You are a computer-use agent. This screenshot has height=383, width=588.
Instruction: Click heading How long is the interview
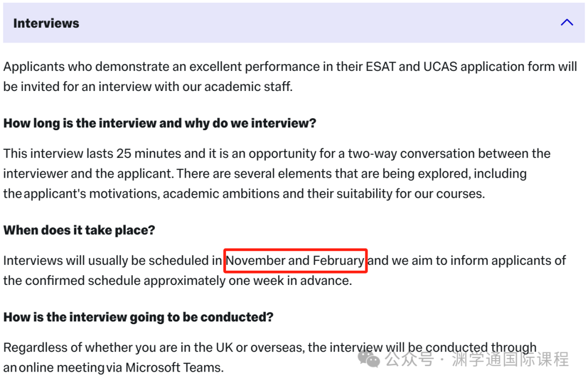160,124
